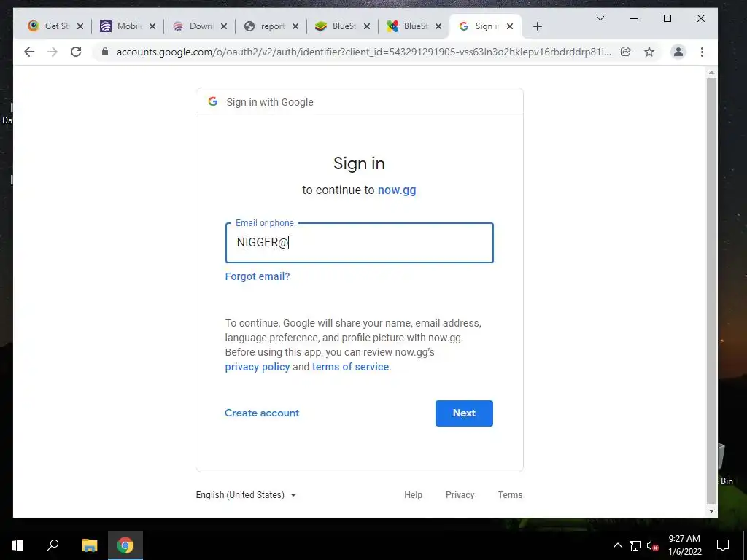Viewport: 747px width, 560px height.
Task: Click the address bar URL
Action: click(x=364, y=52)
